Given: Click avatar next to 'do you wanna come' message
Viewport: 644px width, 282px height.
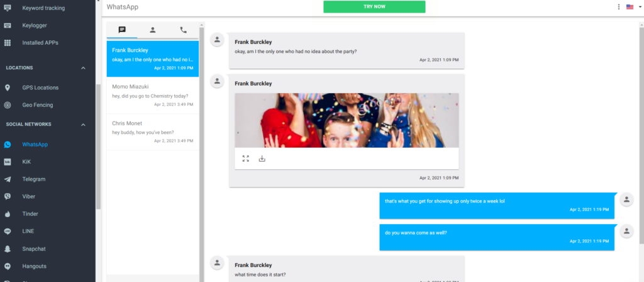Looking at the screenshot, I should [626, 231].
